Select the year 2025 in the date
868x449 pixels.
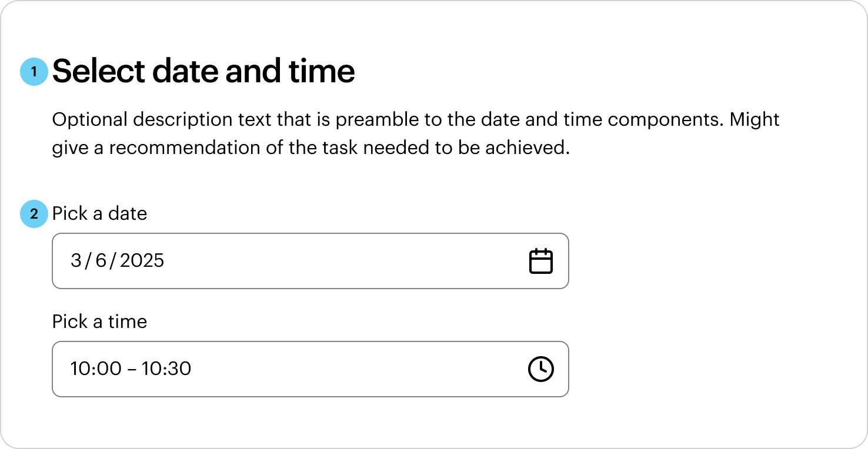(x=142, y=260)
